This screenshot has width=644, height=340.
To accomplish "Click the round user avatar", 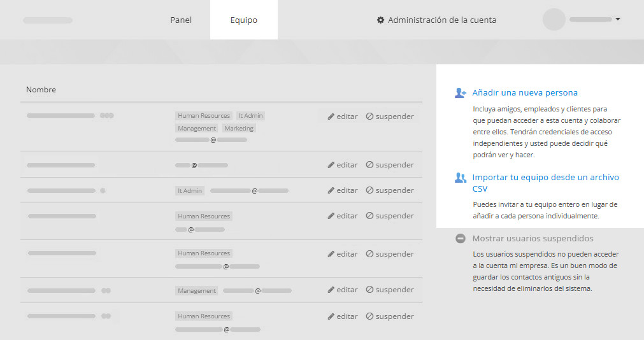I will [x=554, y=19].
